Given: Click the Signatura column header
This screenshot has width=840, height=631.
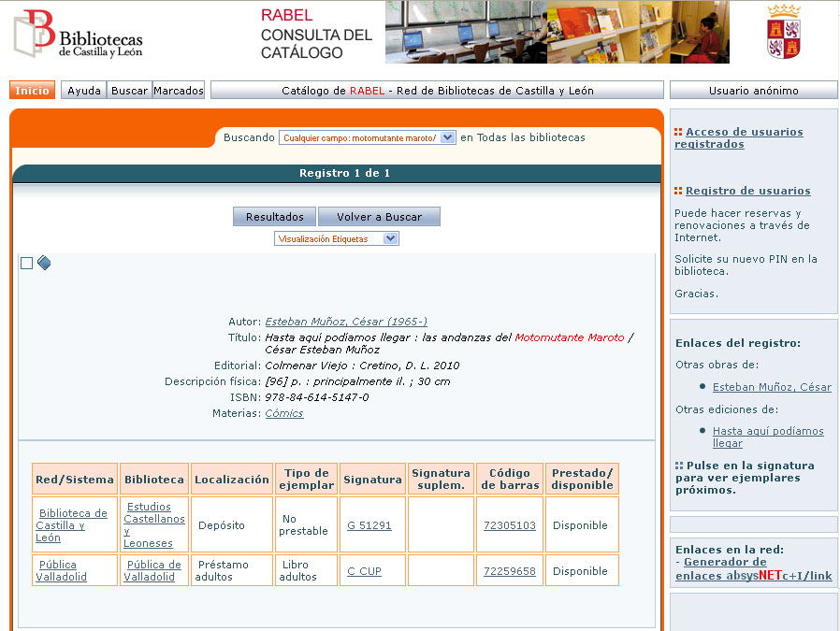Looking at the screenshot, I should click(x=372, y=479).
